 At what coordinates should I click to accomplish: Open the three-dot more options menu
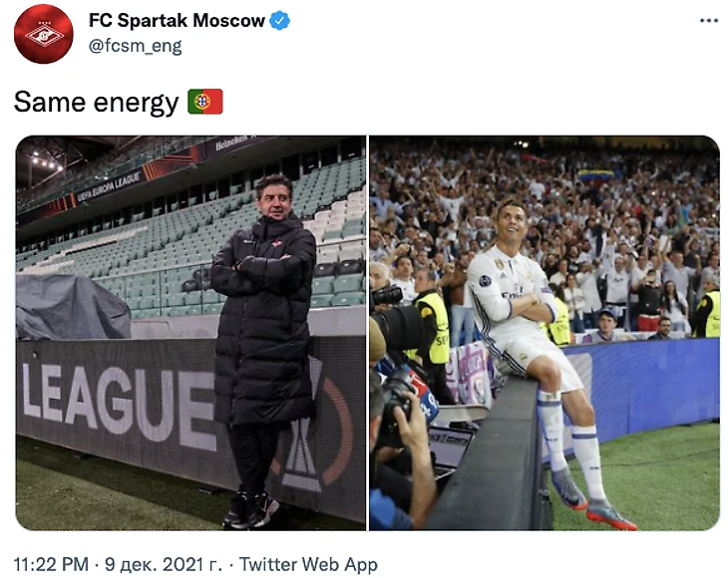pyautogui.click(x=708, y=21)
